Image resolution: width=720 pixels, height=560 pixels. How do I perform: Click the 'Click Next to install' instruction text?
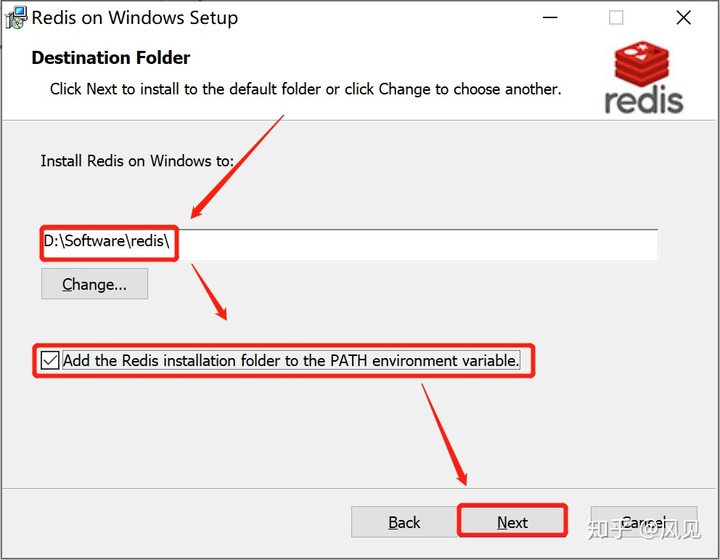point(305,89)
